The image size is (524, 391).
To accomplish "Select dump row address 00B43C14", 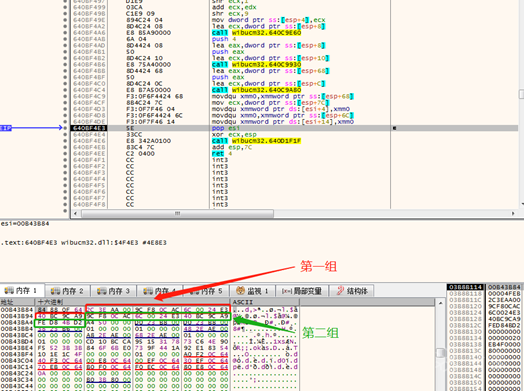I will [17, 367].
